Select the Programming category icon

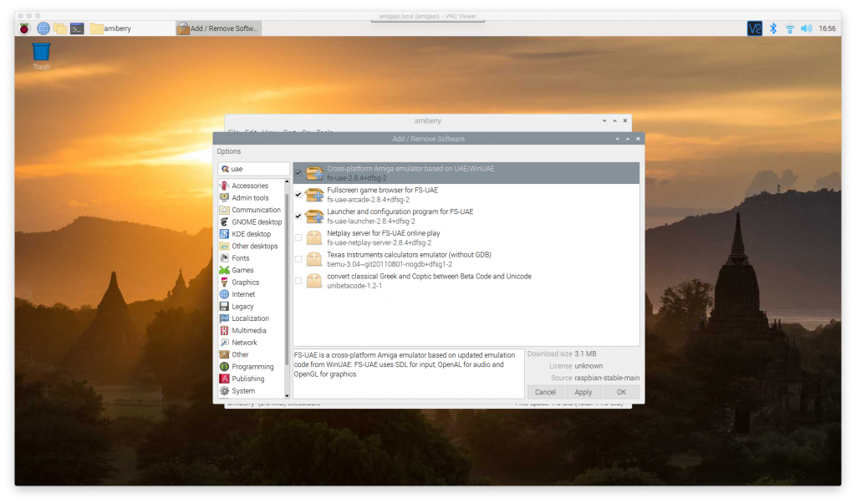[x=224, y=366]
